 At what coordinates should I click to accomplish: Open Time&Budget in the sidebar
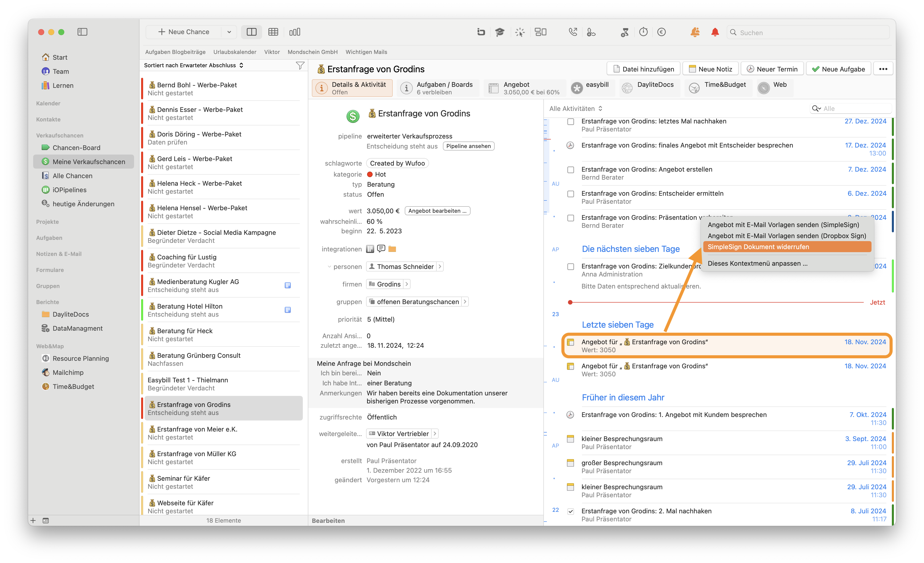coord(73,387)
